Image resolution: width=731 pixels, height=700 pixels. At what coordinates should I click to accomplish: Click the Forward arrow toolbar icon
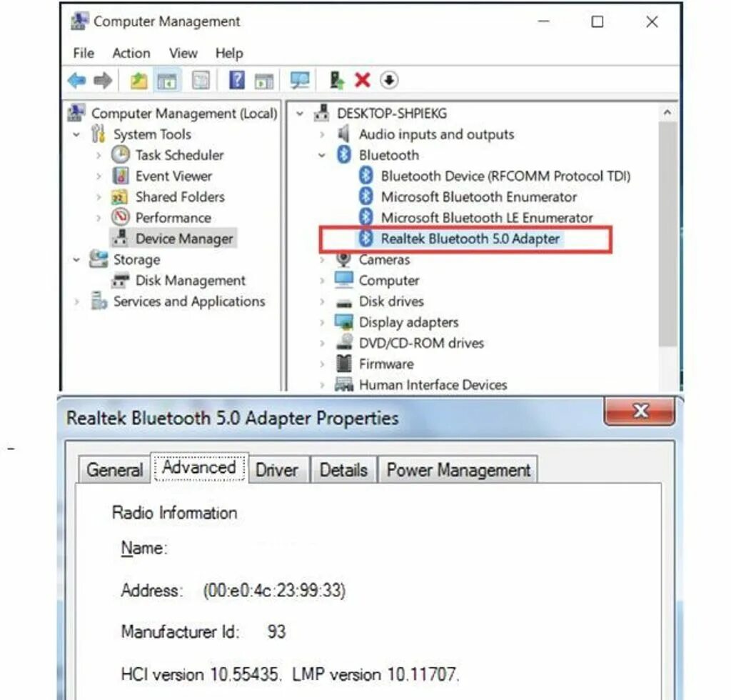103,80
